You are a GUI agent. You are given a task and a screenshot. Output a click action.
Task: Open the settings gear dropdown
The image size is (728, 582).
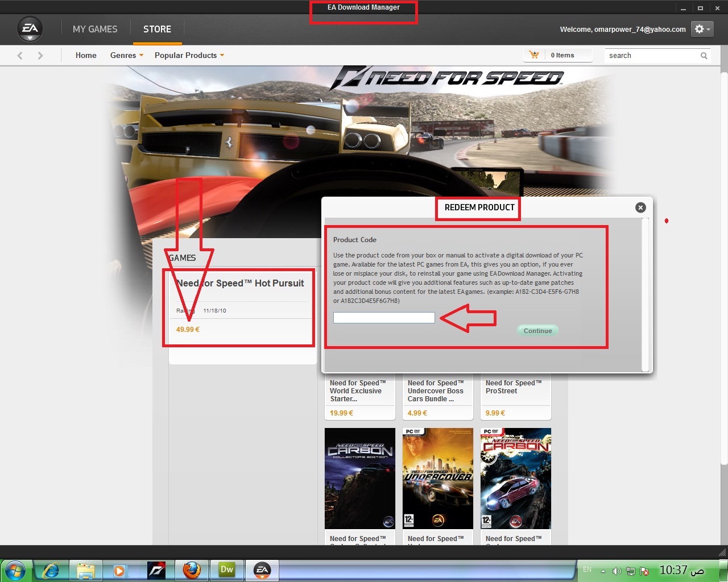click(x=702, y=29)
